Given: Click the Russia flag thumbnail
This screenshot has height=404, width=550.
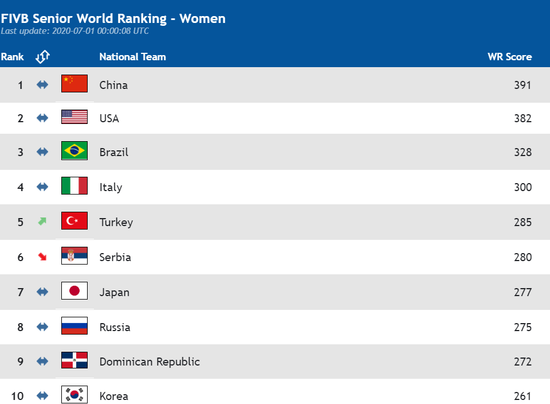Looking at the screenshot, I should pyautogui.click(x=74, y=325).
